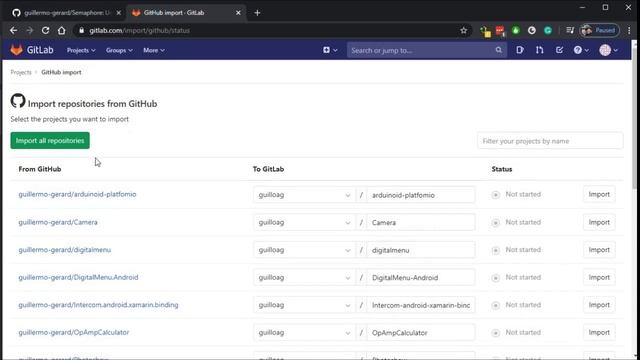Image resolution: width=640 pixels, height=360 pixels.
Task: Click the Search or jump to field
Action: (x=427, y=50)
